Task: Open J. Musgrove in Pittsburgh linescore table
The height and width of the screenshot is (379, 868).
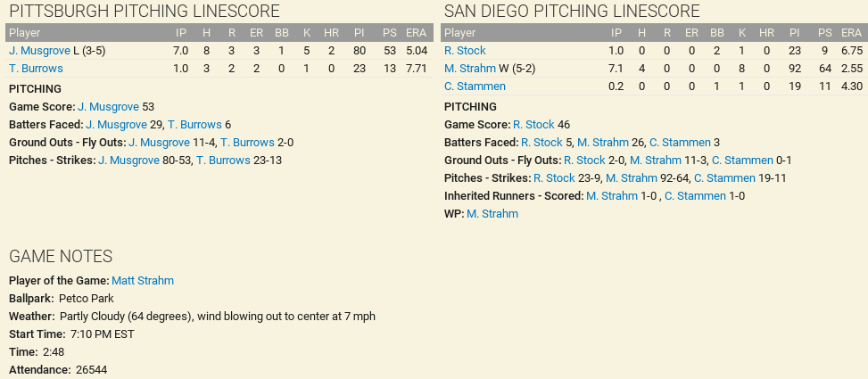Action: click(39, 51)
